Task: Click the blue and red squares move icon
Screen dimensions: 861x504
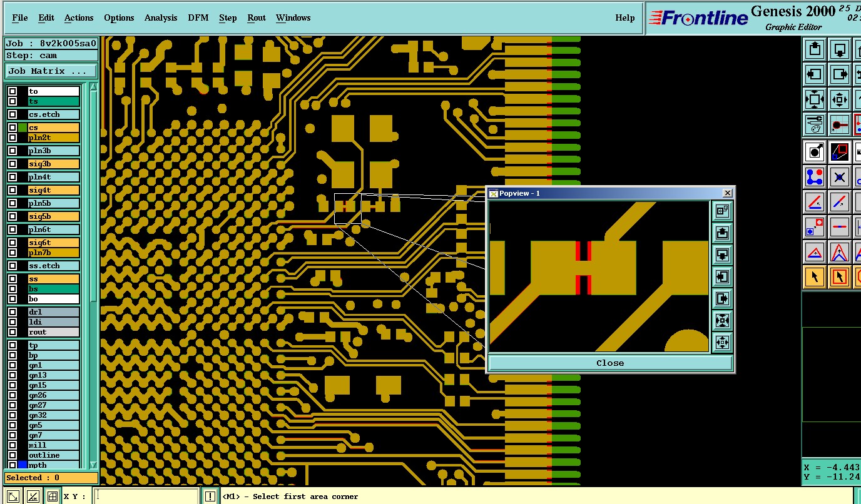Action: [x=814, y=227]
